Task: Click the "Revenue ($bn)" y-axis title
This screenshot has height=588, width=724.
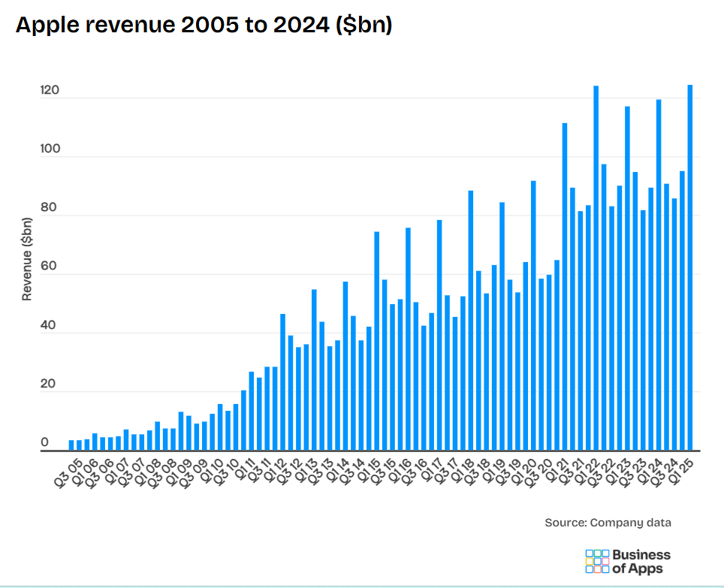Action: point(27,259)
